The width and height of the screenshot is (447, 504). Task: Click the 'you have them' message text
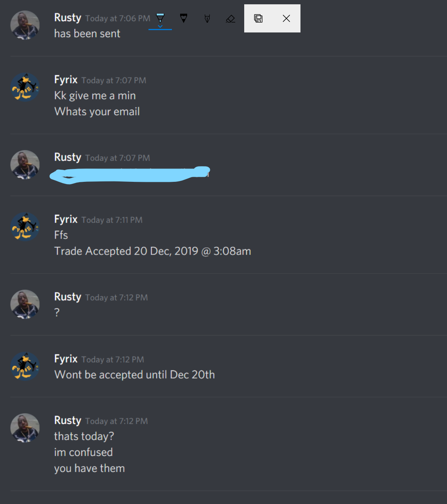[x=89, y=468]
